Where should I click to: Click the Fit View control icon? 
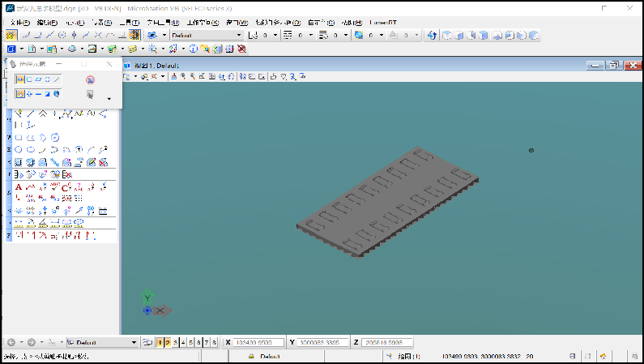(x=212, y=76)
